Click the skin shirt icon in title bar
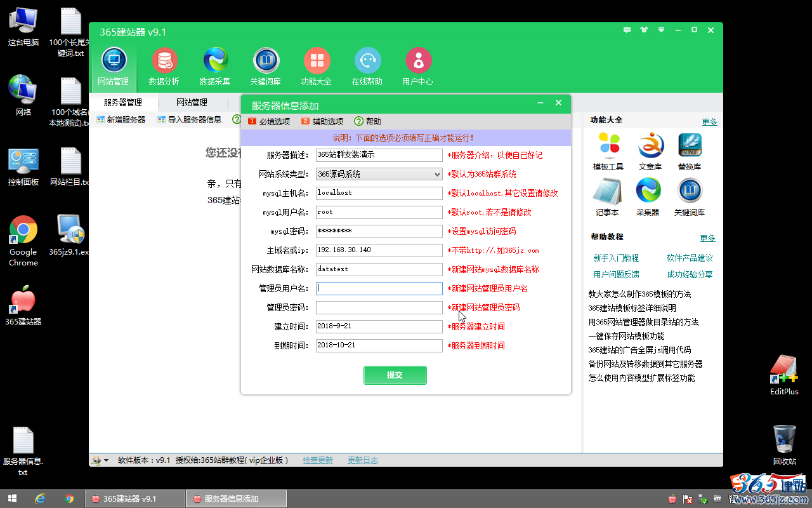812x508 pixels. click(645, 30)
